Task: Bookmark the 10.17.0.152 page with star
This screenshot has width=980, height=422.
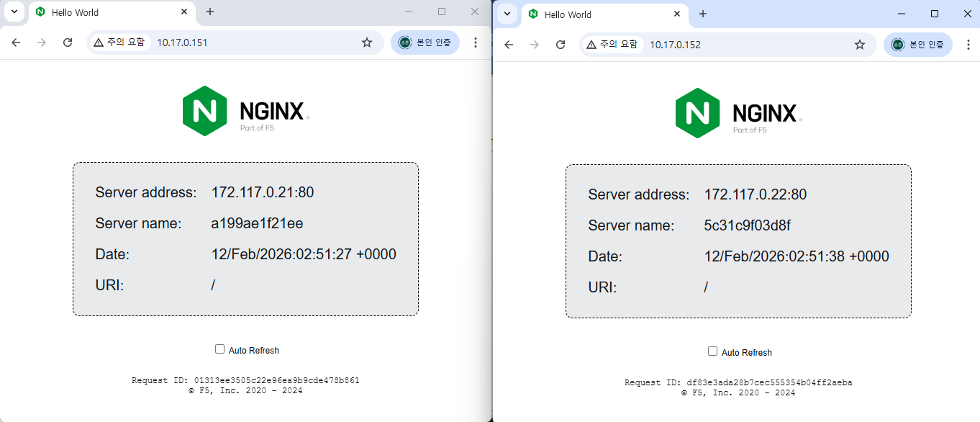Action: click(x=860, y=45)
